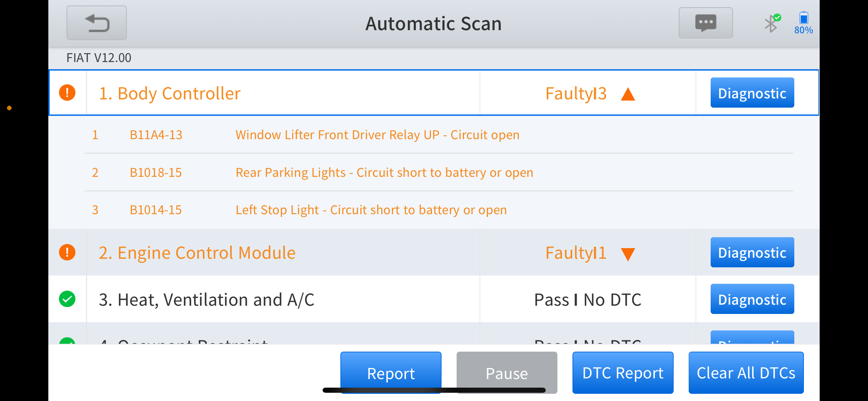868x401 pixels.
Task: Select Faulty|3 status for Body Controller
Action: pos(576,94)
